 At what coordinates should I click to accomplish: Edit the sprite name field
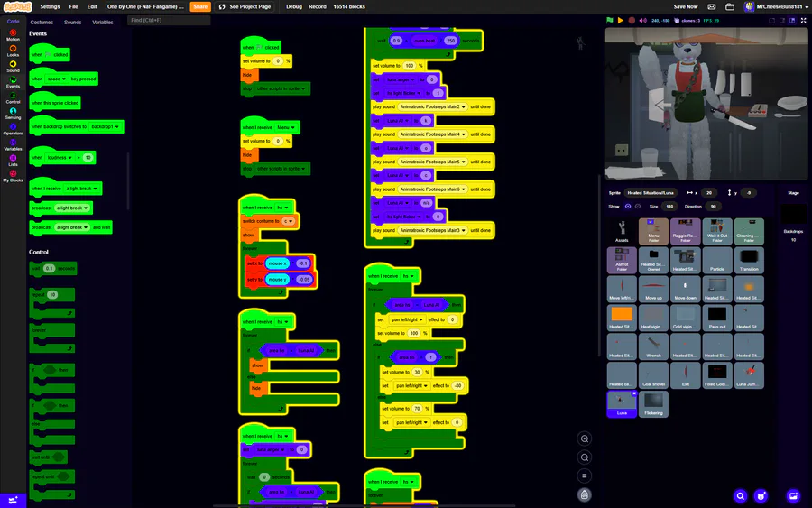point(651,192)
